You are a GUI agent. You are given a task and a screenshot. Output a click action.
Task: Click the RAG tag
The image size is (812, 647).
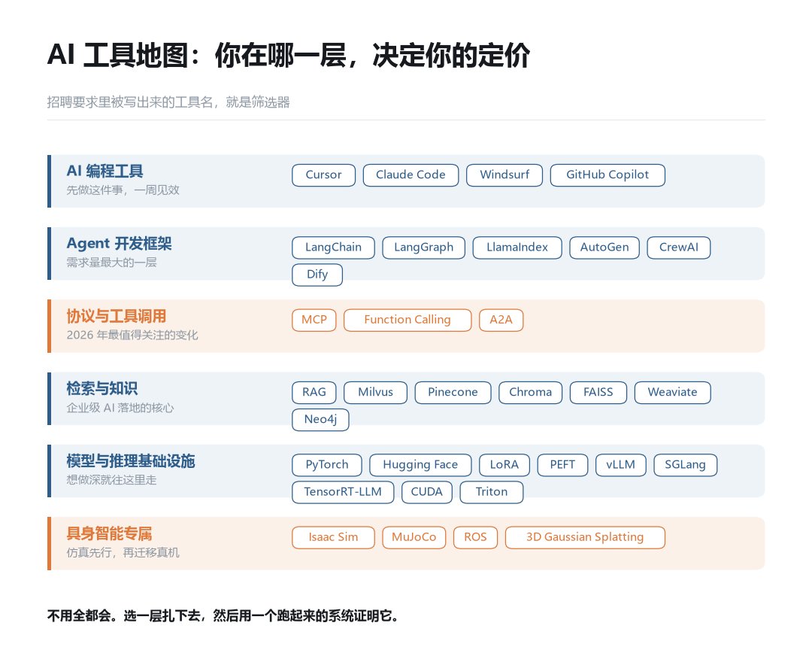point(314,393)
